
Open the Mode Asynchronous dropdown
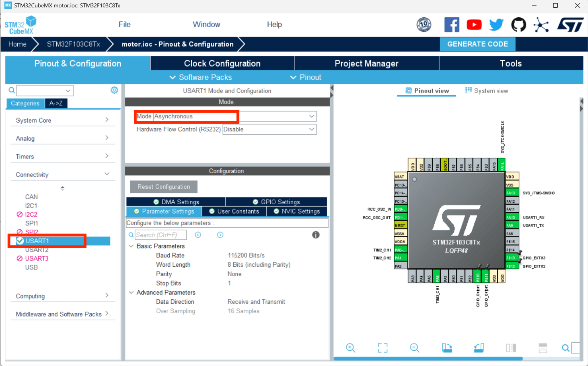point(235,117)
